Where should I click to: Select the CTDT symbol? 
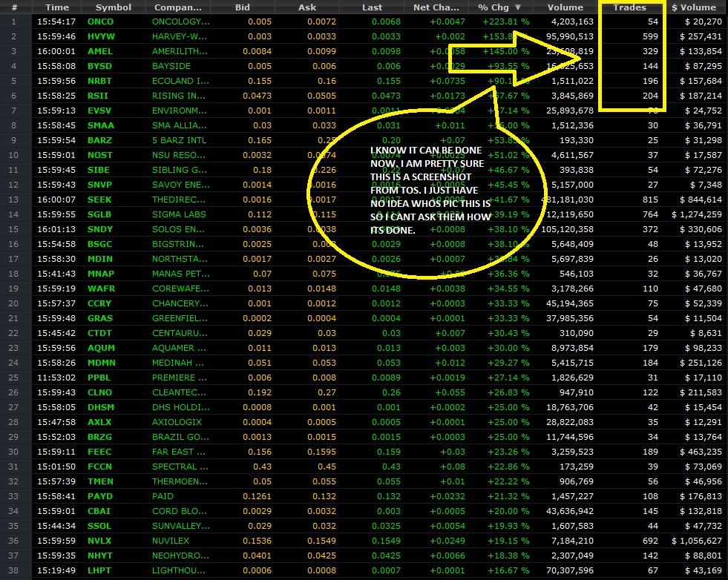point(100,333)
